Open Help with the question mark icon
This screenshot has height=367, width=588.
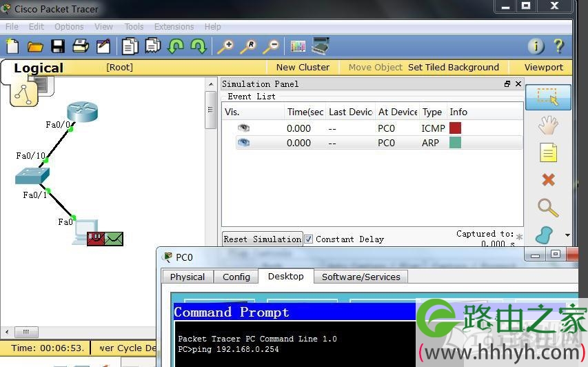point(559,46)
